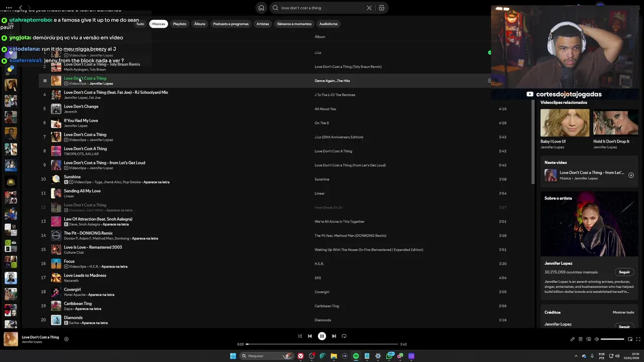Open album link 'J.Lo (25th Anniversary Edition)'

pos(339,137)
